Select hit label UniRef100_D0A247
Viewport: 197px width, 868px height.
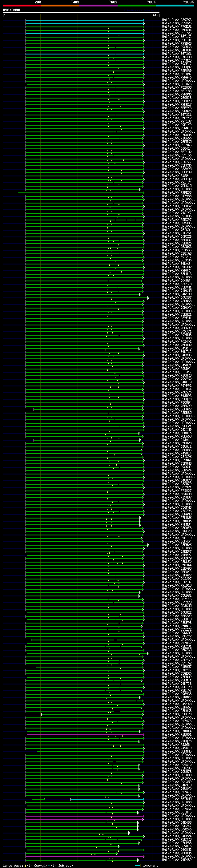177,826
